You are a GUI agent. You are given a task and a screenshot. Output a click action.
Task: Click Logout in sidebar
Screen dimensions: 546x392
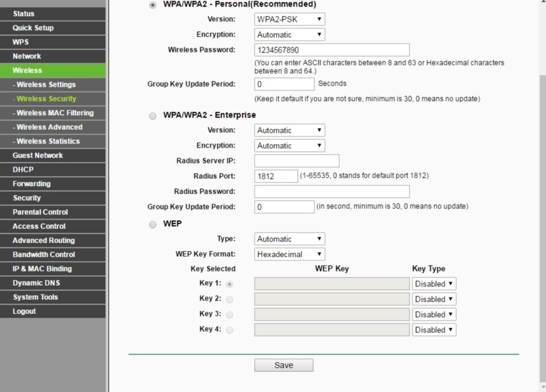53,311
